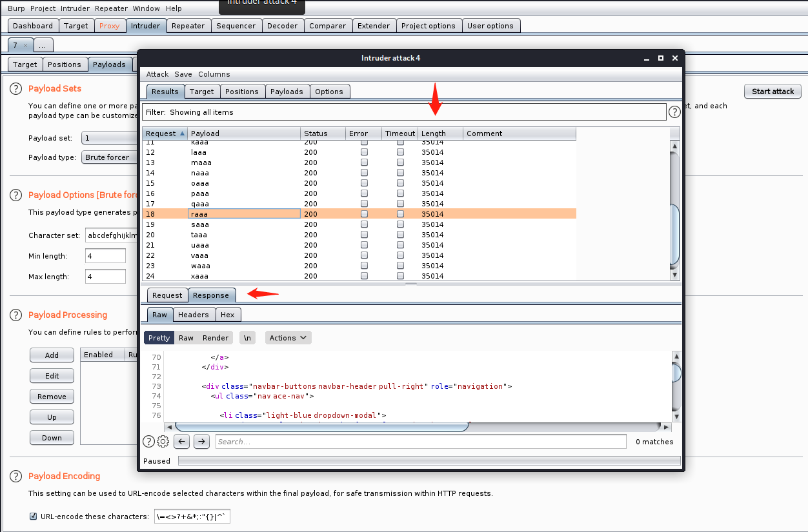Open the Hex tab of response
The height and width of the screenshot is (532, 808).
pos(228,315)
